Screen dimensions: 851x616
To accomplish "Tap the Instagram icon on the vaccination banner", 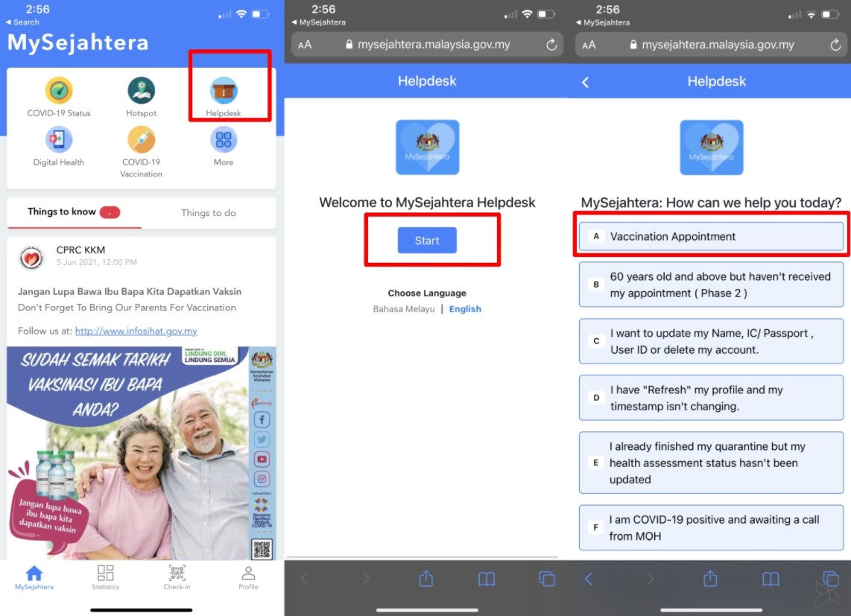I will pyautogui.click(x=262, y=479).
